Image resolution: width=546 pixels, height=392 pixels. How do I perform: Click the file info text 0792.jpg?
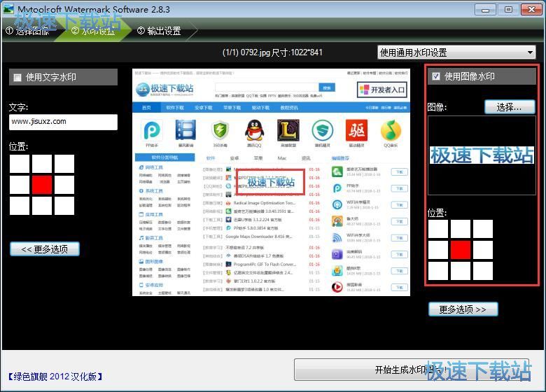[x=255, y=52]
